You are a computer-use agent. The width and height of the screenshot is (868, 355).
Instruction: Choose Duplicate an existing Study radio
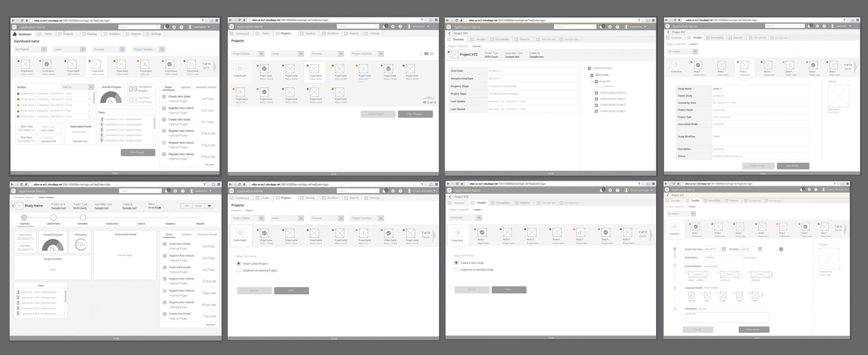click(x=456, y=269)
